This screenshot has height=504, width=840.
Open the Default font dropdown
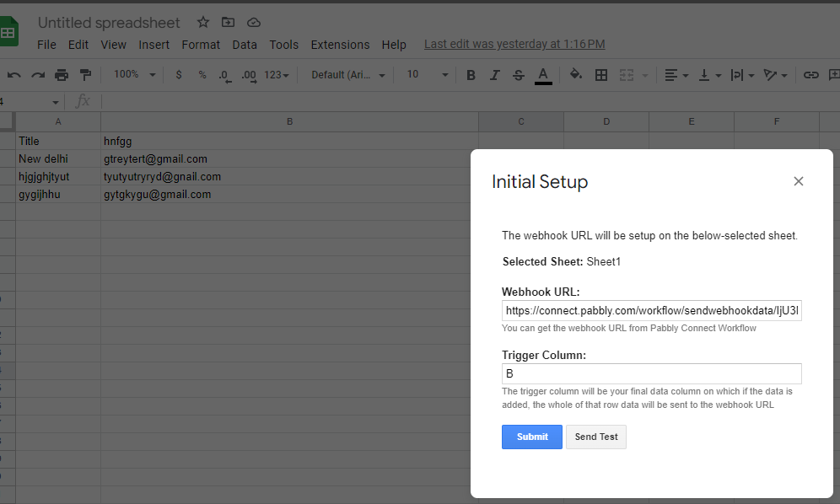(x=348, y=75)
